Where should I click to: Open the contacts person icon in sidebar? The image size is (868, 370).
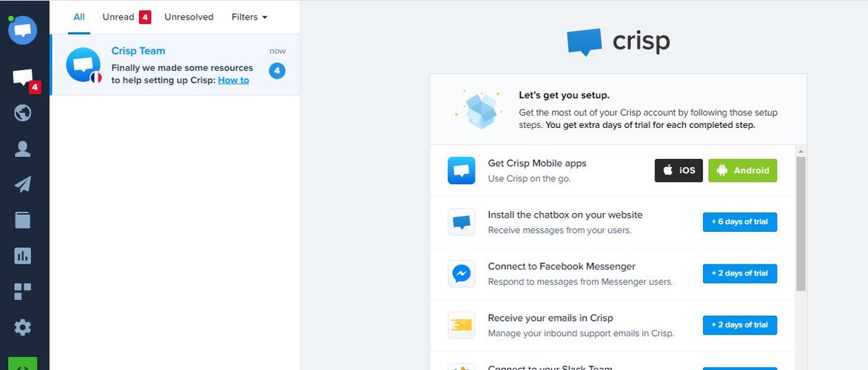point(22,149)
